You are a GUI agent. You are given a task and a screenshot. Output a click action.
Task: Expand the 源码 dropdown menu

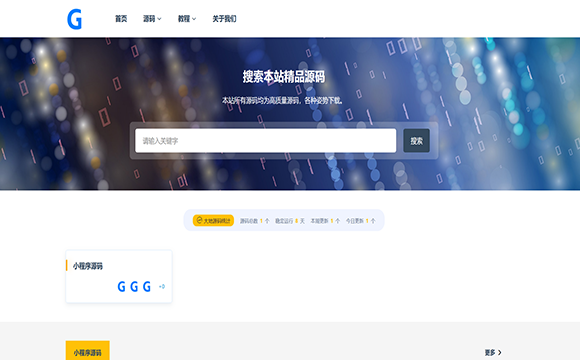pyautogui.click(x=152, y=18)
